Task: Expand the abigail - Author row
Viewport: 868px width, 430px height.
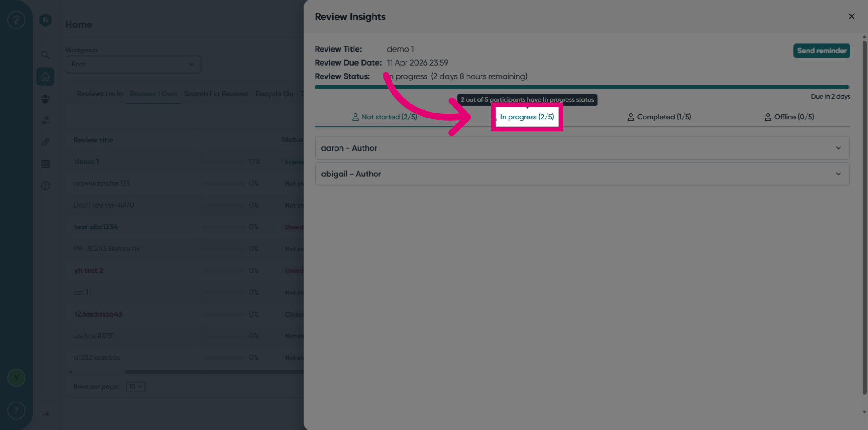Action: 582,174
